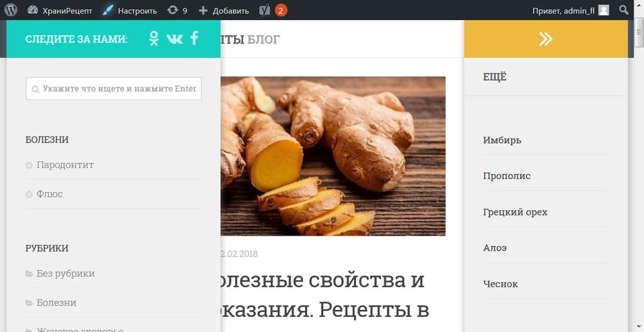Open the ХраниРецепт site menu
The height and width of the screenshot is (332, 644).
click(60, 11)
